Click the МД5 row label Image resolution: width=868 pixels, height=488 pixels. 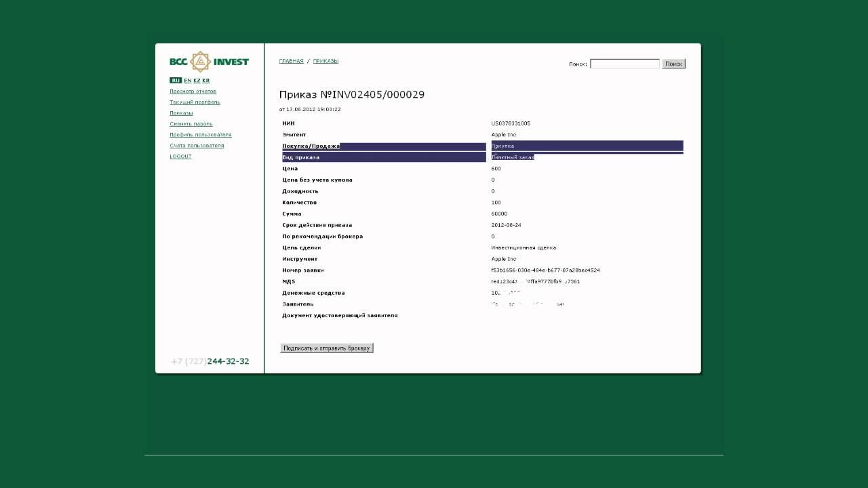pos(289,281)
